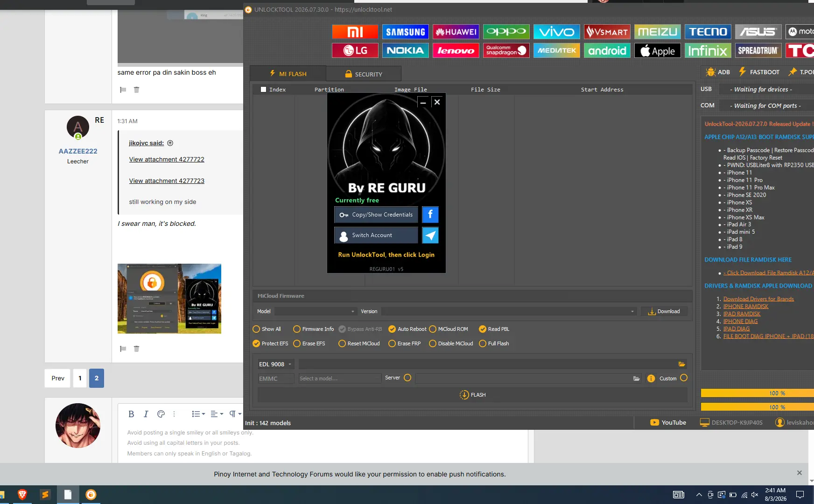Choose the Samsung brand icon
The width and height of the screenshot is (814, 504).
(406, 32)
